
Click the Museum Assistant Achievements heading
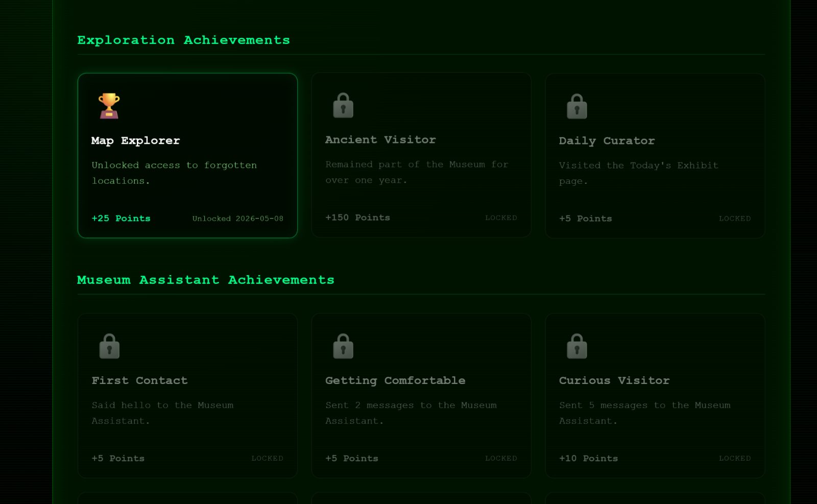pyautogui.click(x=206, y=280)
